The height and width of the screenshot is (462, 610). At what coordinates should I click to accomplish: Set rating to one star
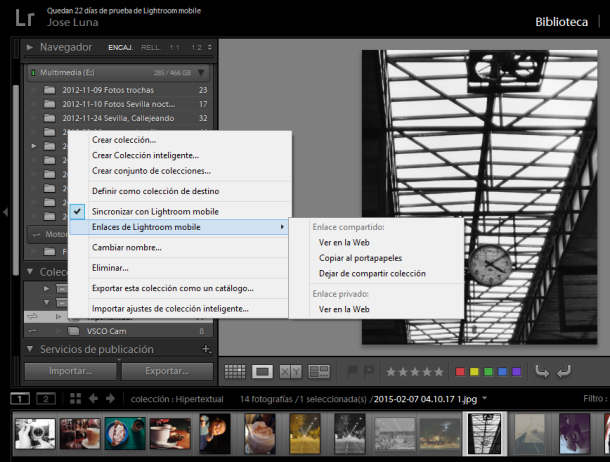391,372
